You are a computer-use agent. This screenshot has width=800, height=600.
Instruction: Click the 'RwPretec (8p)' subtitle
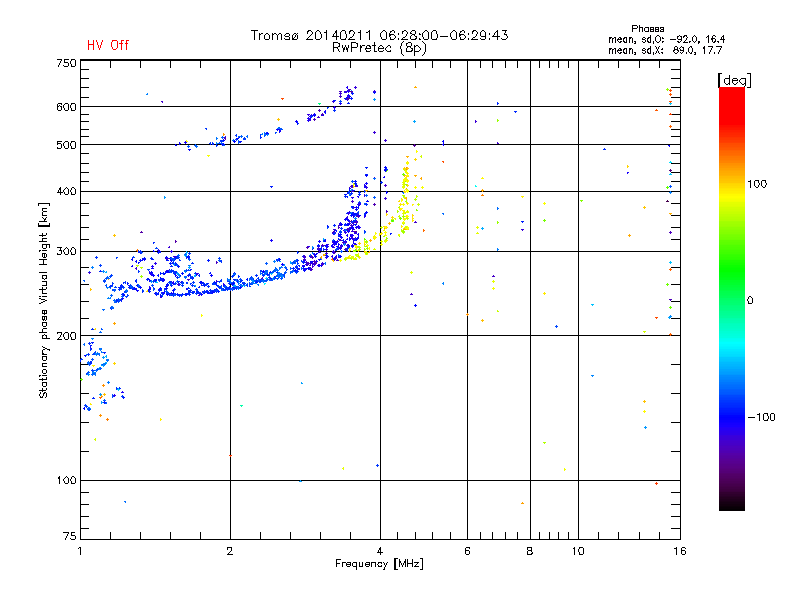(x=379, y=48)
